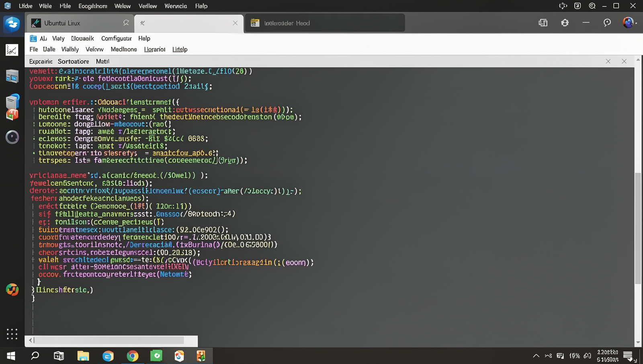The height and width of the screenshot is (364, 643).
Task: Select the Matıl panel tab
Action: [x=102, y=61]
